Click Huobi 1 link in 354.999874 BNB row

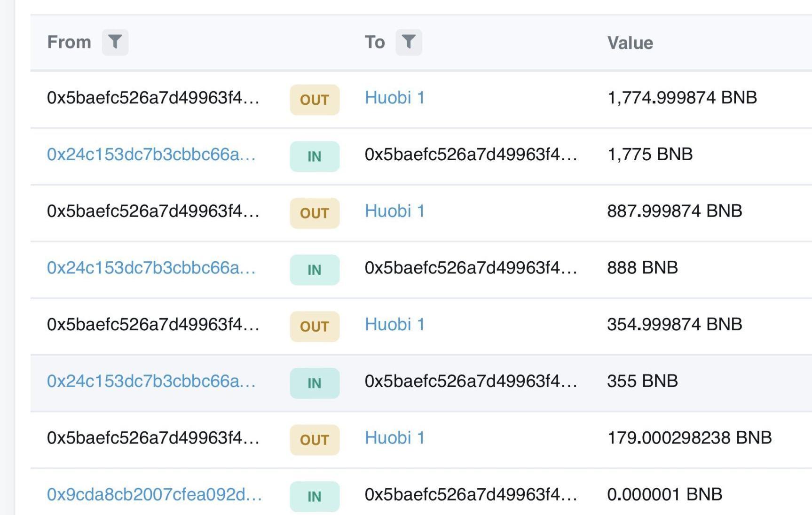tap(394, 324)
